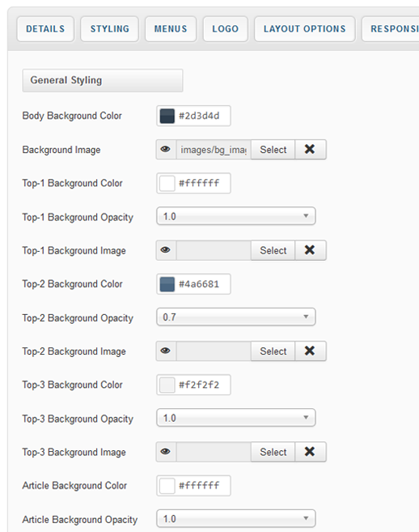Open the Layout Options tab
The width and height of the screenshot is (419, 532).
tap(305, 29)
